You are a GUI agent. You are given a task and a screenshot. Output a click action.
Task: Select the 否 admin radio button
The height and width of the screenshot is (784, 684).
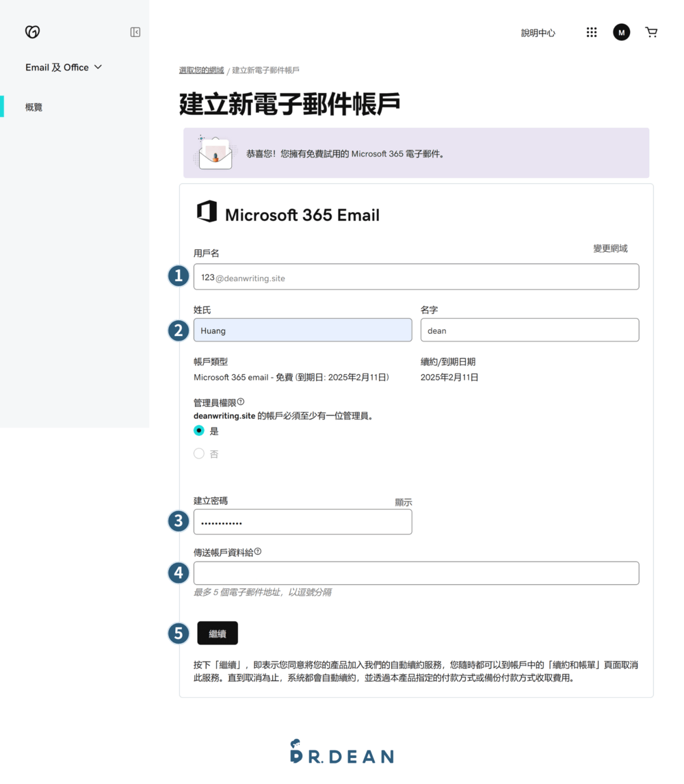click(199, 454)
